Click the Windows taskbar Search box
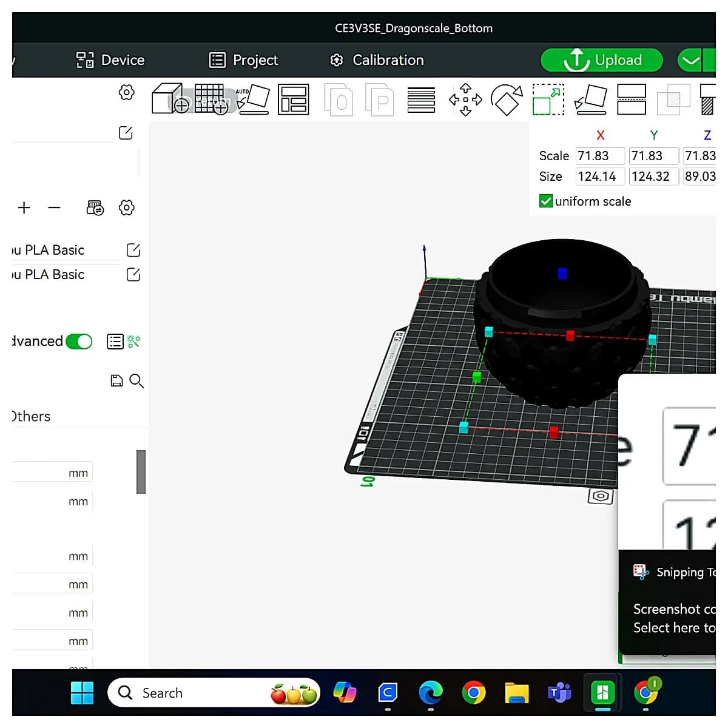This screenshot has height=728, width=728. pyautogui.click(x=214, y=693)
